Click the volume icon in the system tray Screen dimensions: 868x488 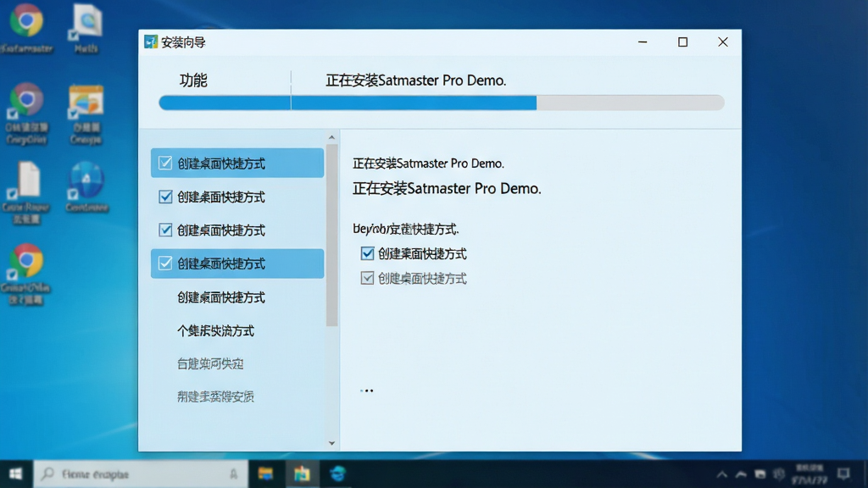point(779,474)
